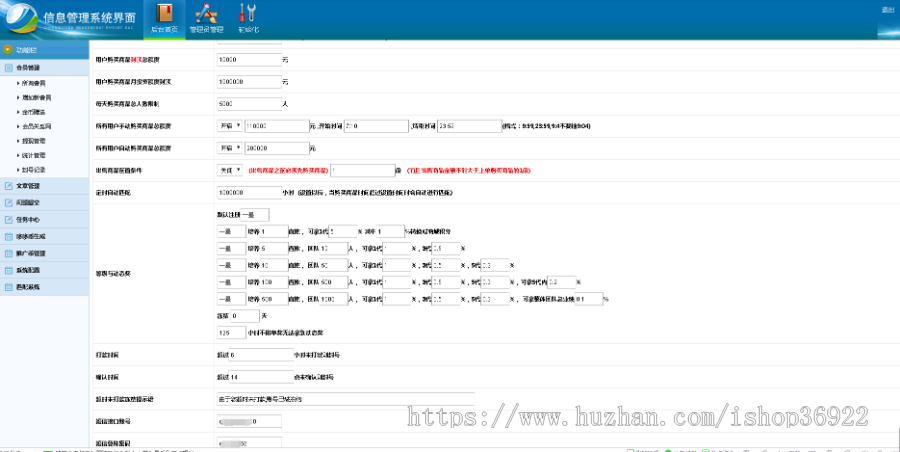
Task: Click the field showing 110000 元
Action: (277, 126)
